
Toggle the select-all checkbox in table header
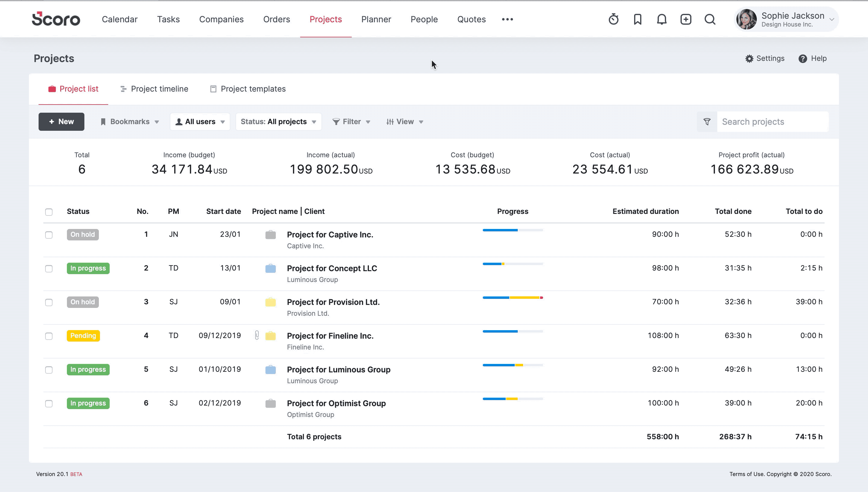(49, 212)
